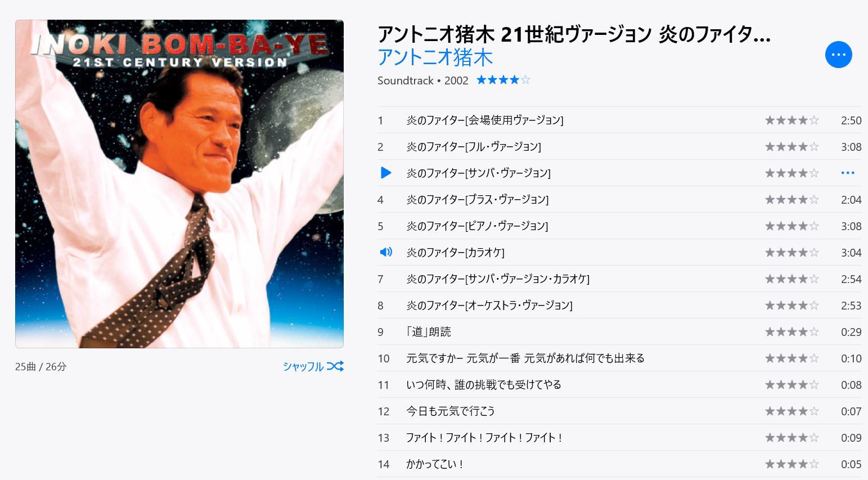Rate the album using the blue stars
This screenshot has width=868, height=480.
tap(503, 80)
